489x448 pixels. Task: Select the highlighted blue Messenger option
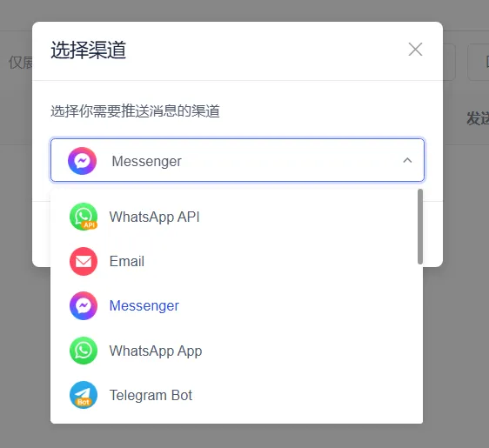pyautogui.click(x=144, y=306)
